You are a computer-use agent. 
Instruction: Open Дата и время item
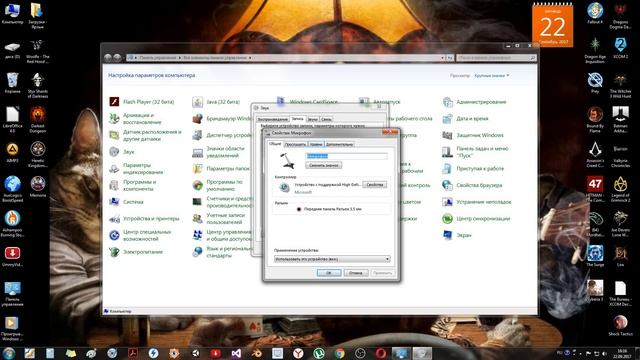466,118
